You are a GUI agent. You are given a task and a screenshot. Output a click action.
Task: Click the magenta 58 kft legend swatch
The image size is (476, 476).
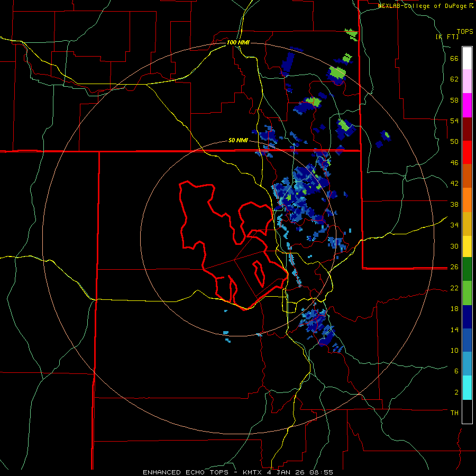click(x=467, y=105)
